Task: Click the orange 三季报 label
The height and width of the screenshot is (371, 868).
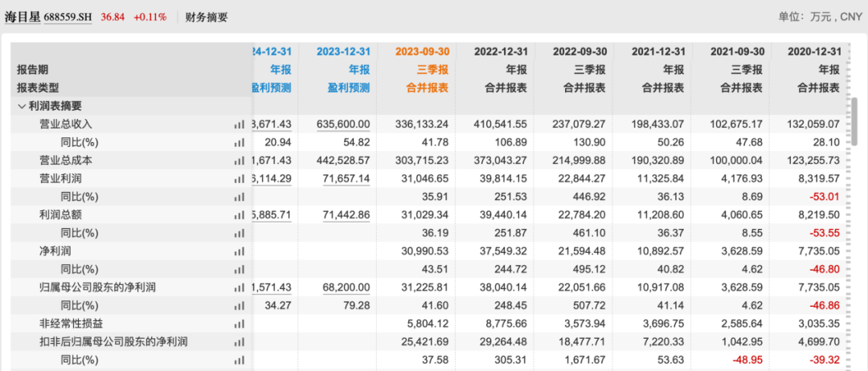Action: coord(434,70)
